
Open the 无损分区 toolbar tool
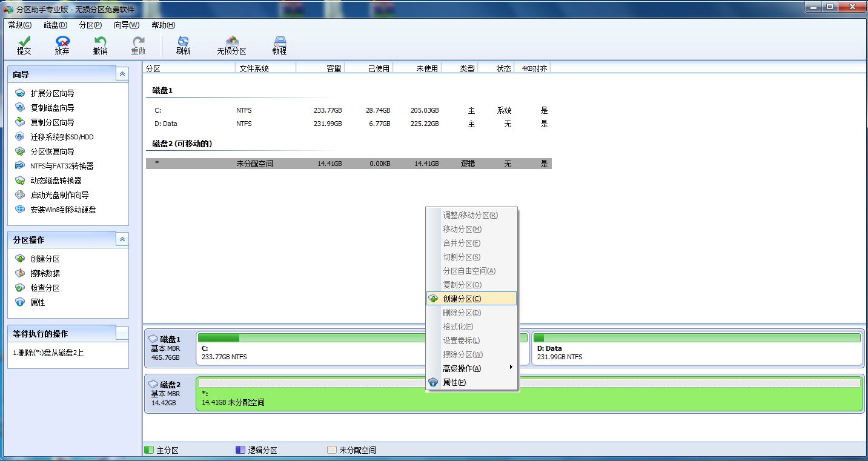[x=231, y=45]
